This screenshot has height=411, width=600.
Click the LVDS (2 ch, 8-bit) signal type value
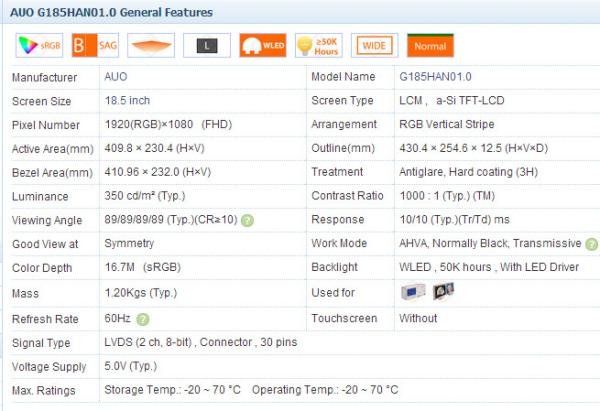(148, 342)
